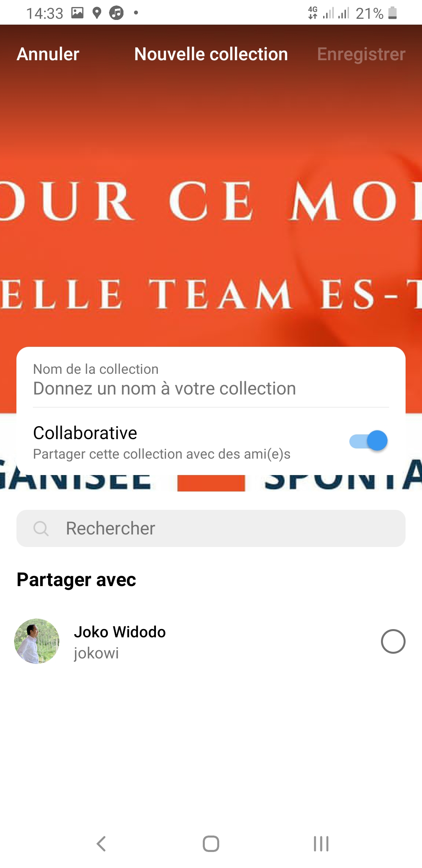This screenshot has height=868, width=422.
Task: Tap collection name input field
Action: click(211, 379)
